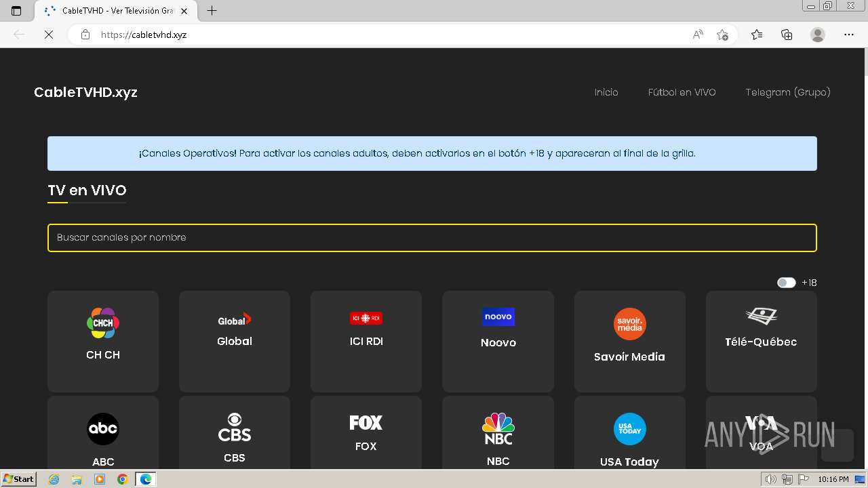The width and height of the screenshot is (868, 488).
Task: Launch Chrome from the taskbar
Action: pyautogui.click(x=122, y=479)
